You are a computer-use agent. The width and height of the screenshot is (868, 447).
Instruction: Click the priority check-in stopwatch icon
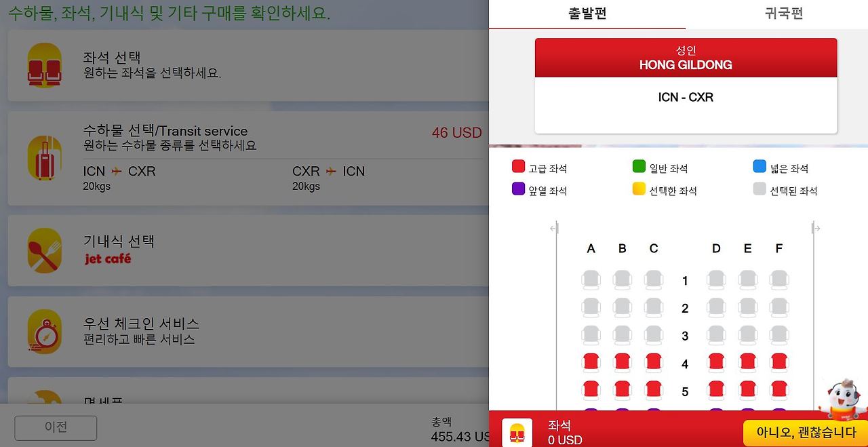(x=45, y=330)
